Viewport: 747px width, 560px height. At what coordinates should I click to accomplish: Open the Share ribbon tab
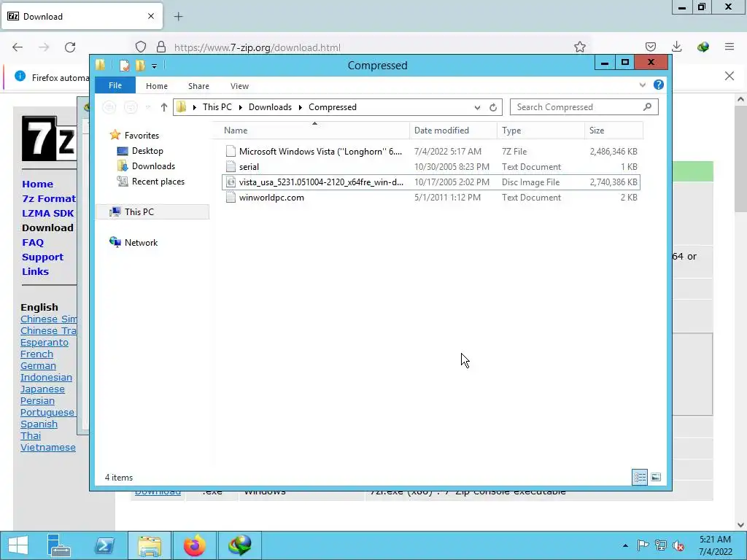(198, 86)
